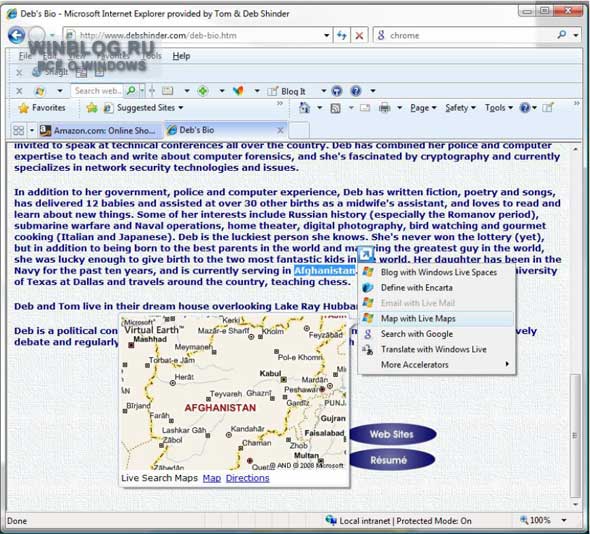Open the address bar history dropdown
This screenshot has width=590, height=534.
coord(327,36)
